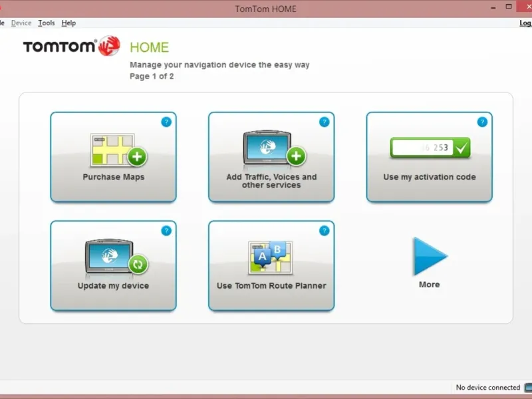Viewport: 532px width, 399px height.
Task: Select Use my activation code label
Action: point(430,177)
